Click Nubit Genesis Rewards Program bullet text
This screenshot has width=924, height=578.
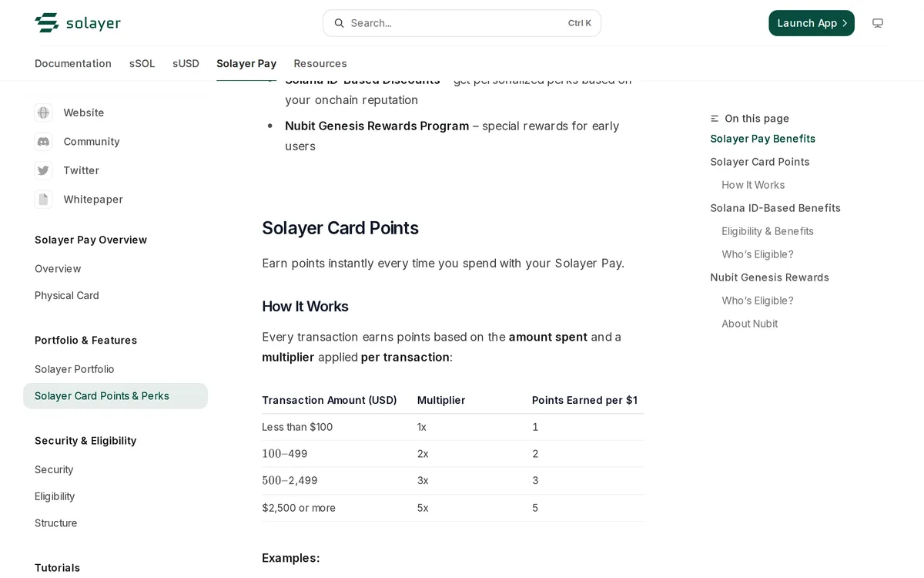point(377,126)
